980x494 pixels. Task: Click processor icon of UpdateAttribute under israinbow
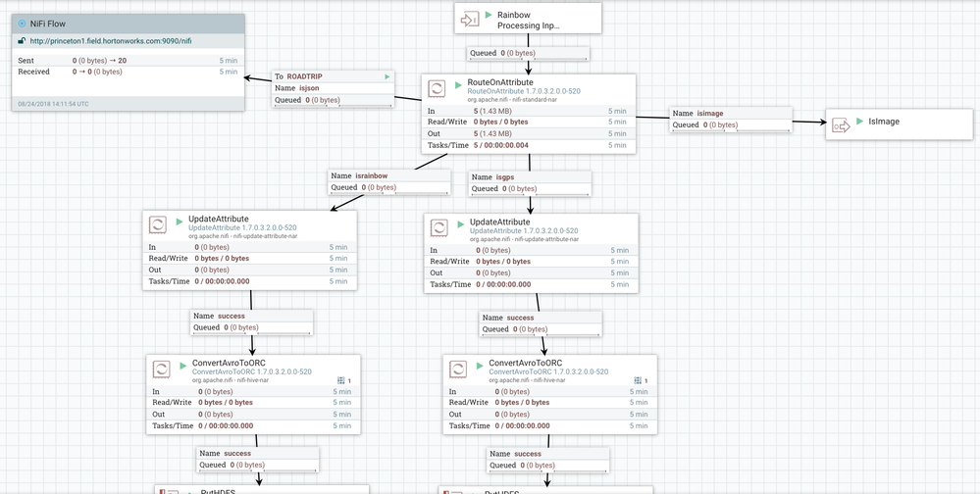158,225
